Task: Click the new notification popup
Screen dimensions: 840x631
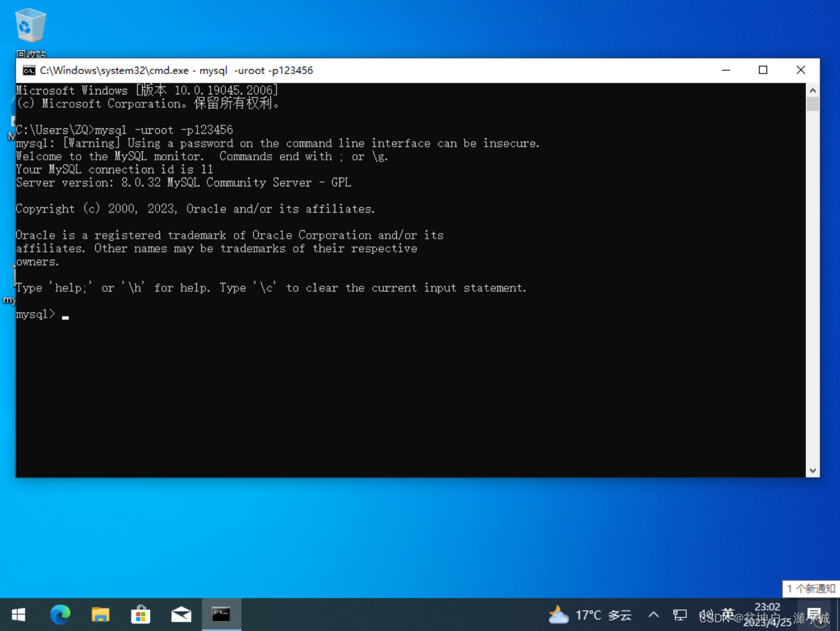Action: coord(811,588)
